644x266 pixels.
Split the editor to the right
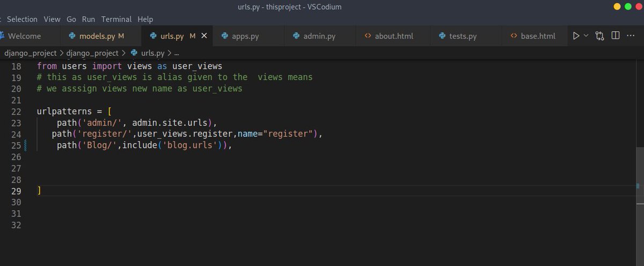(x=616, y=36)
